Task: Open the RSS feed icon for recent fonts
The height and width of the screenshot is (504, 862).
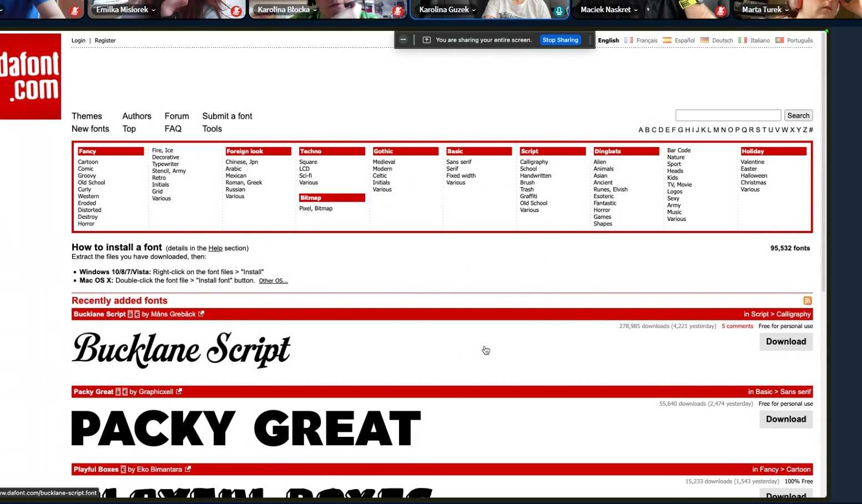Action: coord(807,301)
